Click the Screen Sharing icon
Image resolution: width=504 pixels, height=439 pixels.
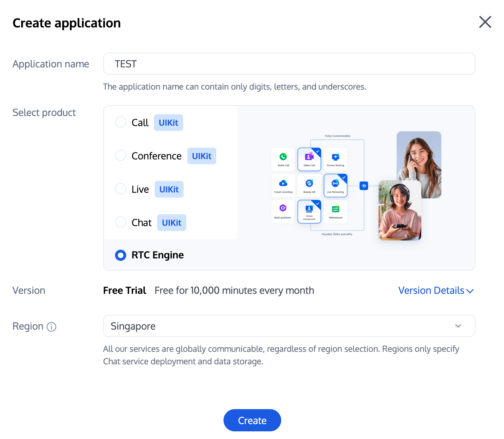335,157
